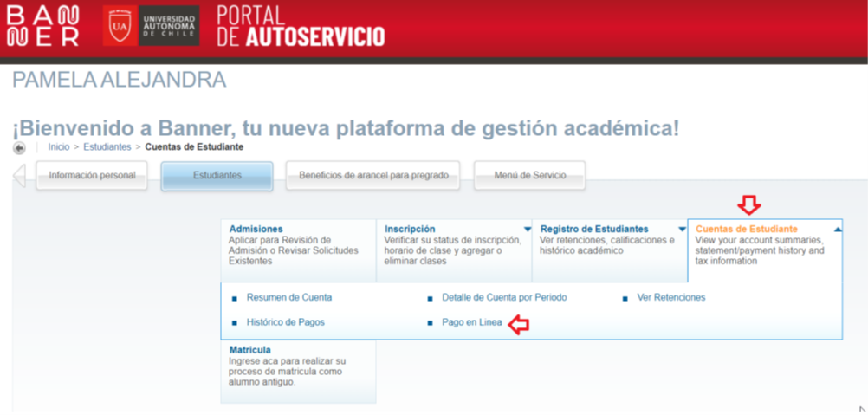Open Detalle de Cuenta por Periodo
868x415 pixels.
coord(503,297)
